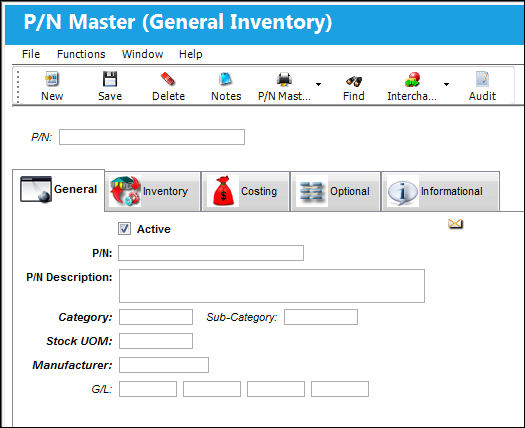Open the Help menu
Image resolution: width=525 pixels, height=428 pixels.
click(191, 54)
